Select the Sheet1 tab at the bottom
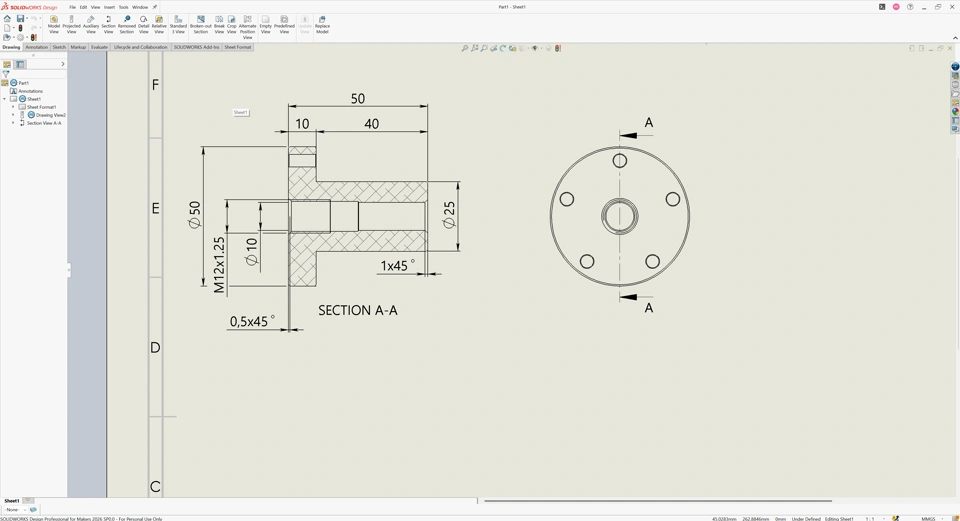Screen dimensions: 960x521 point(12,501)
